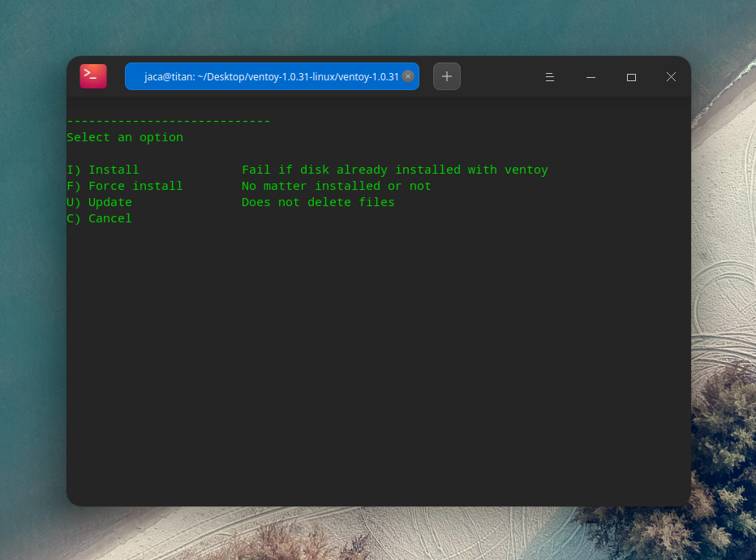Maximize the terminal window
Viewport: 756px width, 560px height.
click(631, 77)
